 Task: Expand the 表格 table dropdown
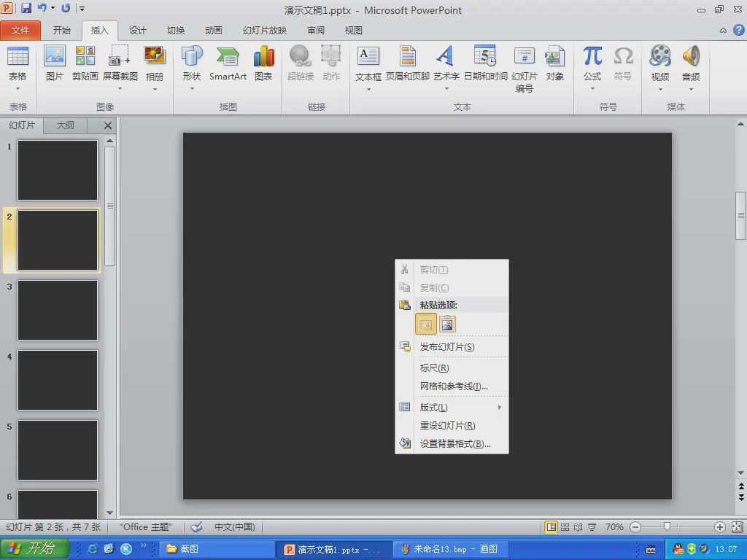coord(18,88)
